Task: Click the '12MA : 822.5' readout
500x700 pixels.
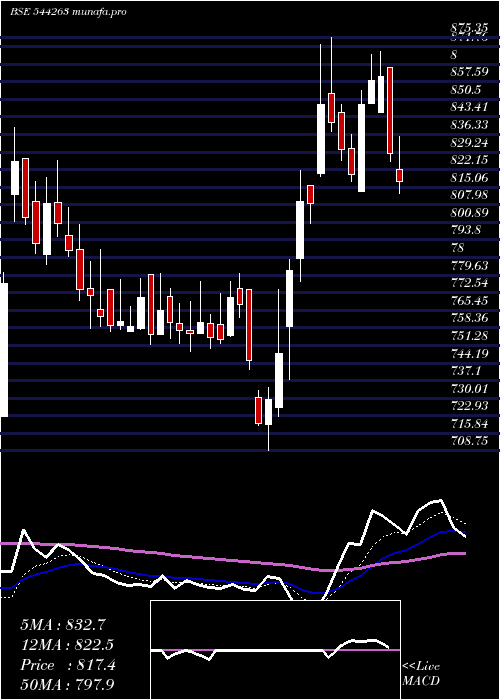Action: pos(67,645)
